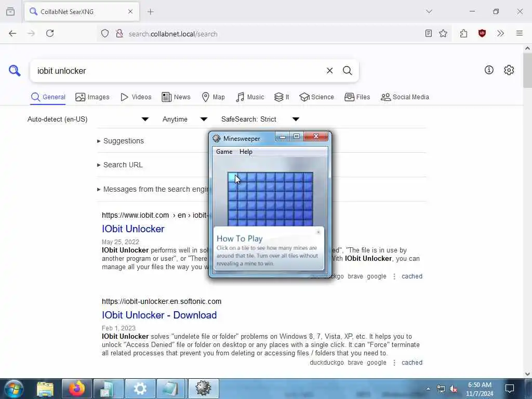The height and width of the screenshot is (399, 532).
Task: Click the shield tracking protection icon
Action: (105, 34)
